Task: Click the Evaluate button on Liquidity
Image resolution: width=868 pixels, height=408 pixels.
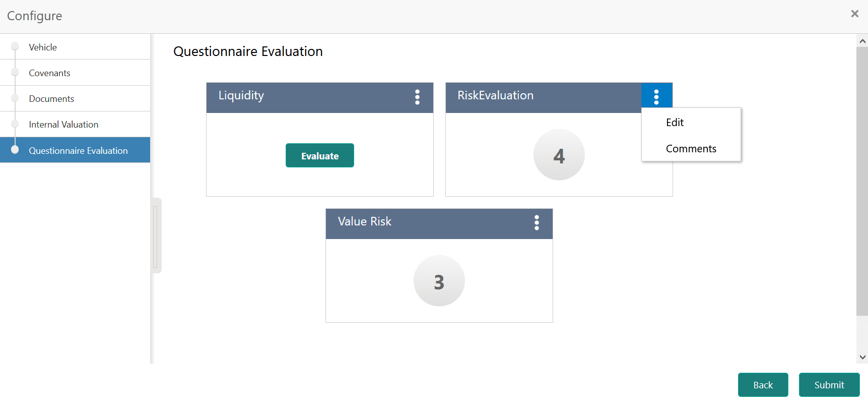Action: click(x=319, y=155)
